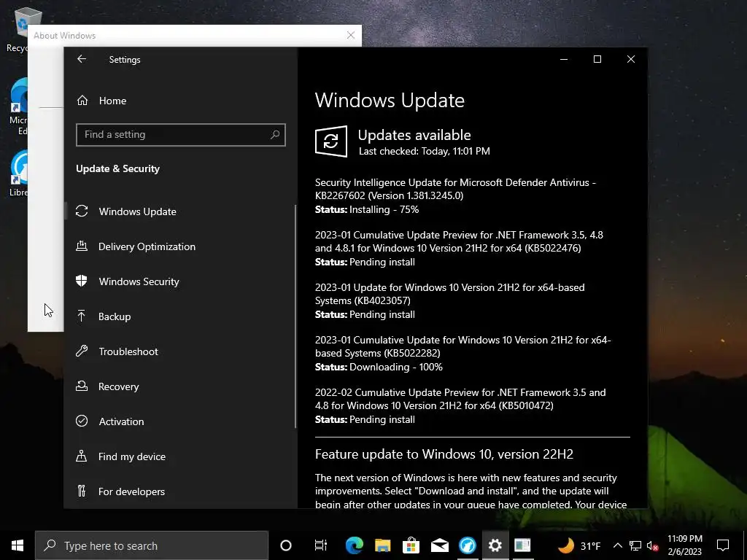Image resolution: width=747 pixels, height=560 pixels.
Task: Minimize the Settings window
Action: tap(564, 59)
